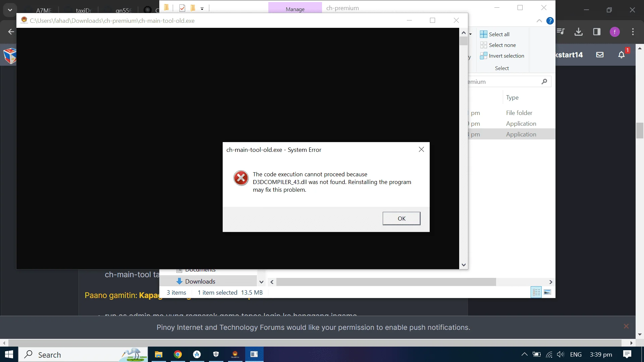This screenshot has width=644, height=362.
Task: Open Wi-Fi network settings in the tray
Action: 549,354
